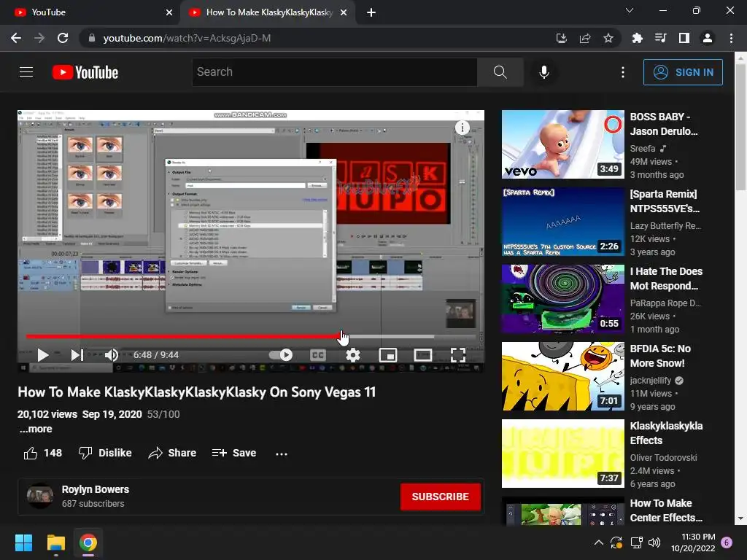The image size is (747, 560).
Task: Reload the current page
Action: click(x=63, y=38)
